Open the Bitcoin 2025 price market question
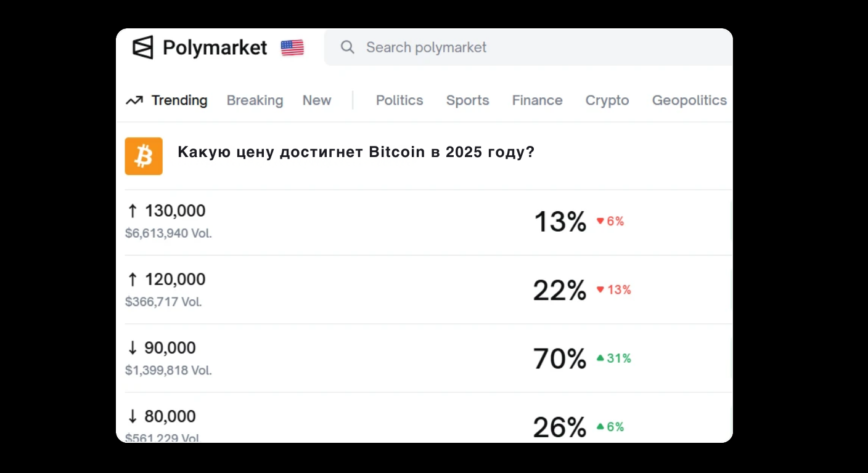 [356, 152]
